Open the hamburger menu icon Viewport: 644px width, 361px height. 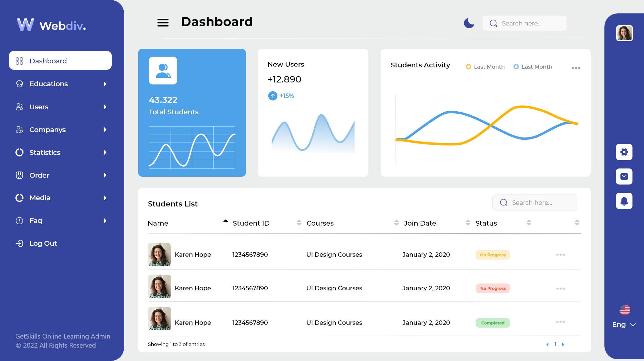click(163, 23)
